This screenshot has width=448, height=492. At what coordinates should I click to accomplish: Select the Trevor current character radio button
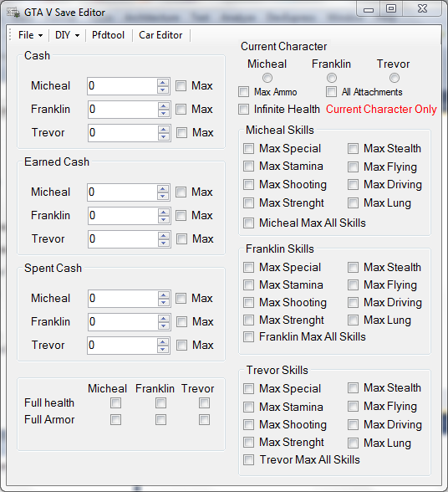pos(394,78)
